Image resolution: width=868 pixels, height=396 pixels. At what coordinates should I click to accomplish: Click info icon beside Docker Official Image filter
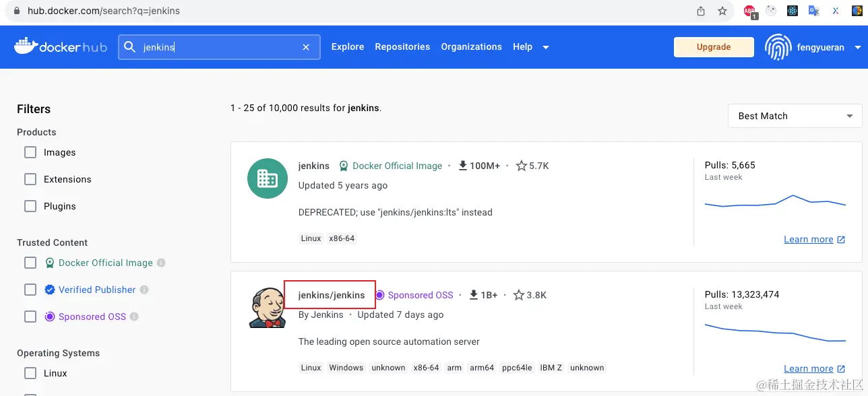tap(161, 263)
